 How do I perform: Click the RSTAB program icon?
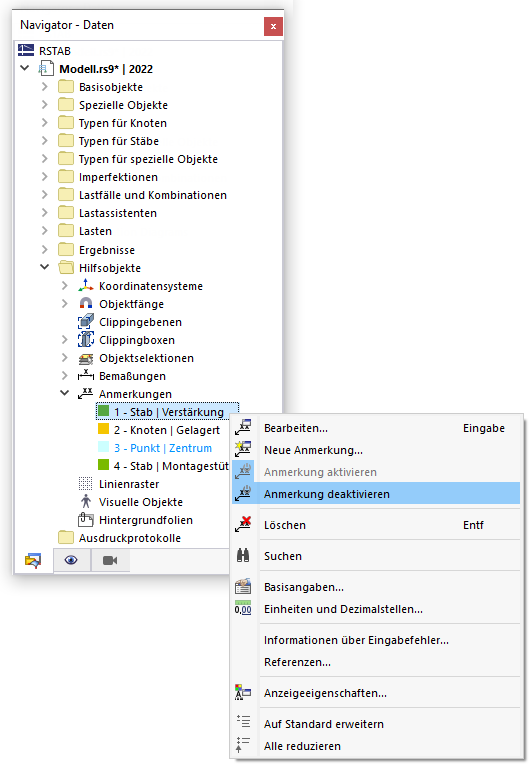(26, 50)
